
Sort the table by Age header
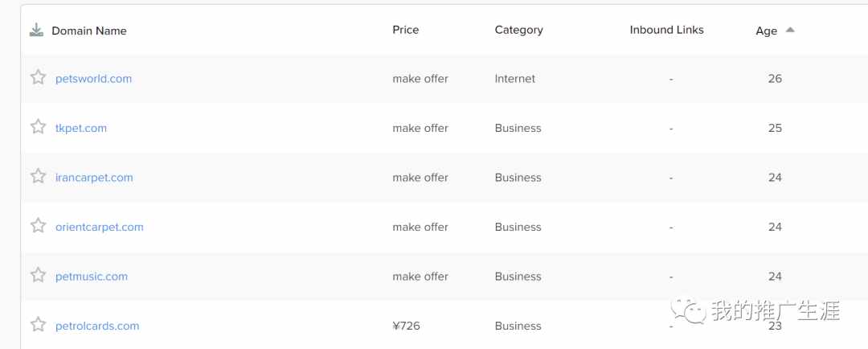click(x=766, y=31)
